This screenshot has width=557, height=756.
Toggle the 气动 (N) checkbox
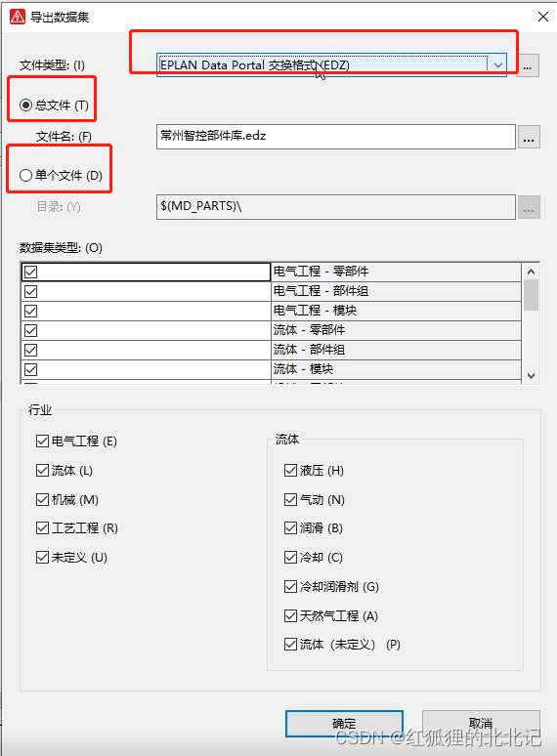pos(291,499)
